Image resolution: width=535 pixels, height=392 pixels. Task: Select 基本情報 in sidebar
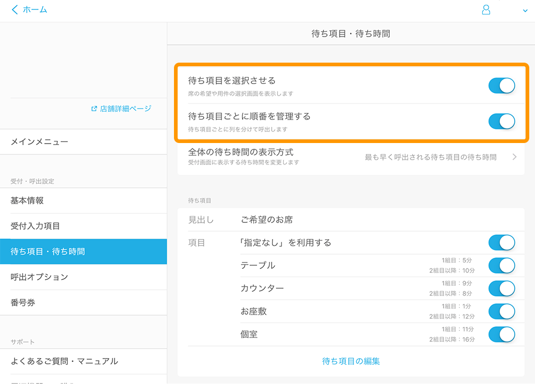84,201
